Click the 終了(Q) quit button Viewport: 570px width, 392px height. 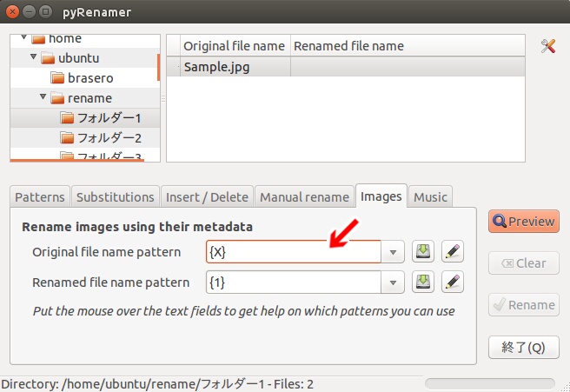(524, 348)
